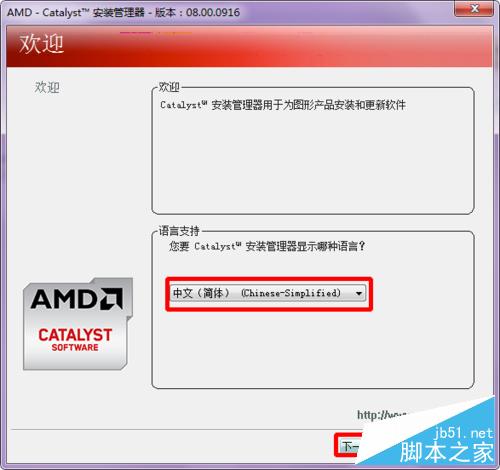Screen dimensions: 500x470
Task: Click the 脚本之家 watermark logo
Action: [447, 452]
